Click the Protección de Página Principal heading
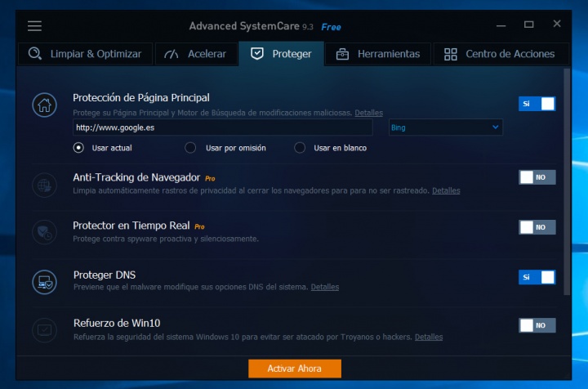This screenshot has width=588, height=389. [141, 98]
